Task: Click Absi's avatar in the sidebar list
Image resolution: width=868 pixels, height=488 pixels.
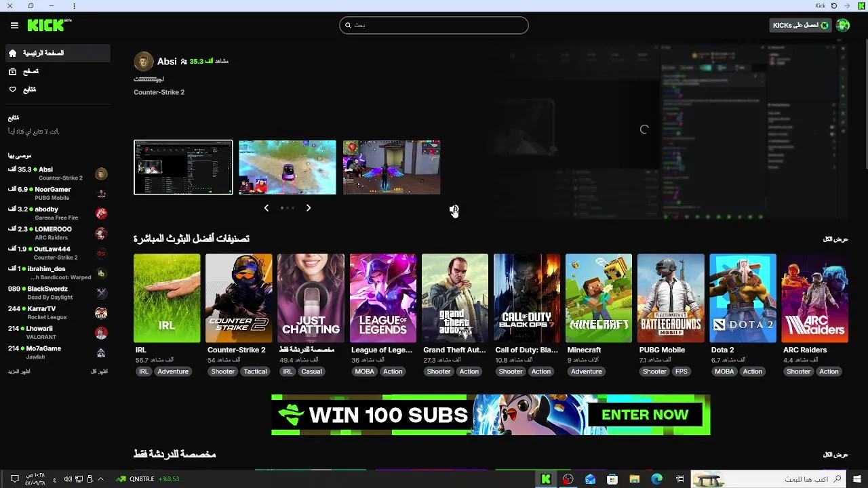Action: (x=101, y=174)
